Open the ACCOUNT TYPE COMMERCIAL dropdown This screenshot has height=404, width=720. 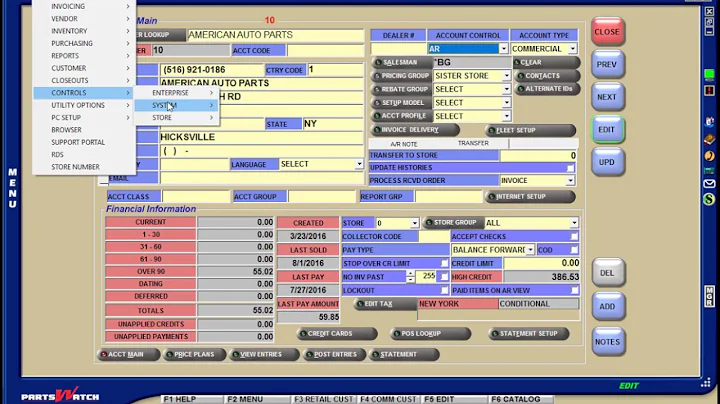[573, 49]
